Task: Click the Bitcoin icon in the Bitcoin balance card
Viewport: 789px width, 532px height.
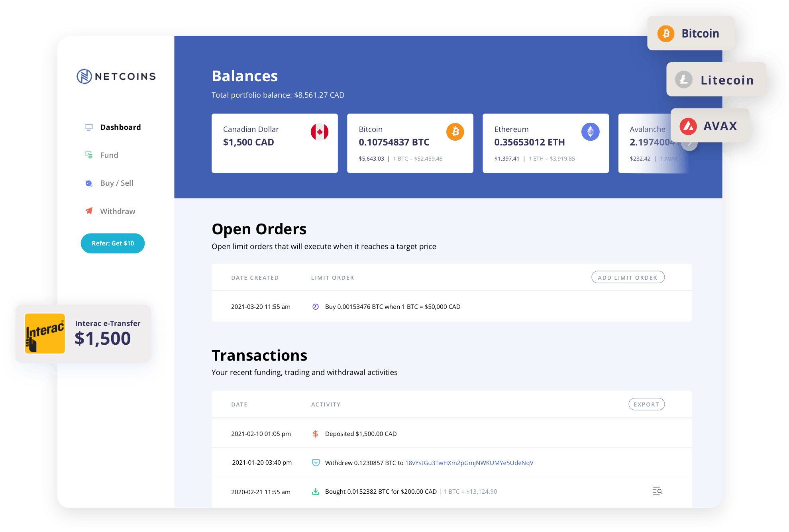Action: 455,132
